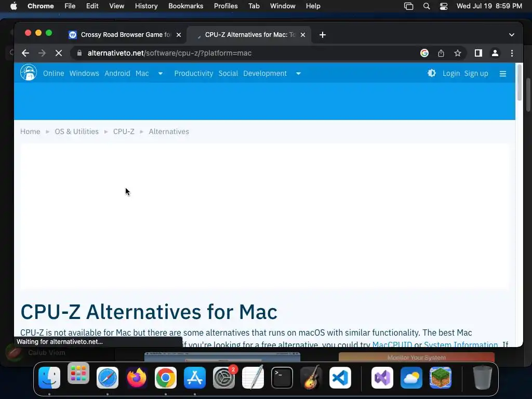Open System Settings from the Dock
This screenshot has height=399, width=532.
pos(224,377)
